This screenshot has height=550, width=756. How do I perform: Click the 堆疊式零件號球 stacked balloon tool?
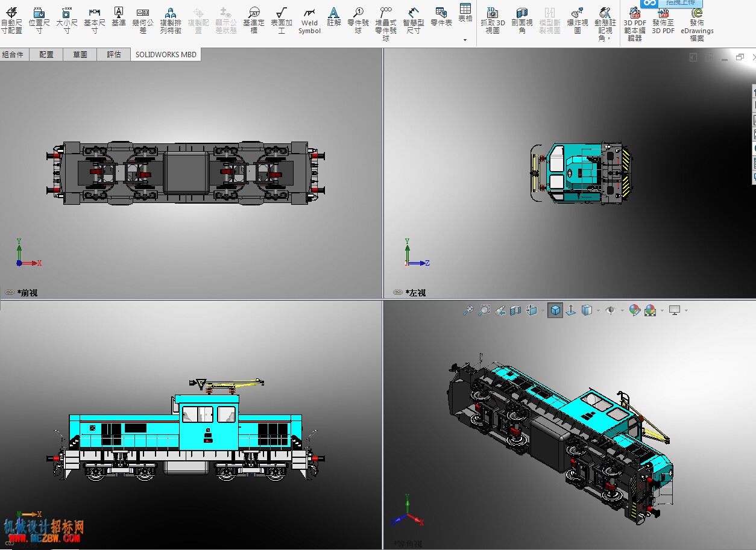click(386, 23)
